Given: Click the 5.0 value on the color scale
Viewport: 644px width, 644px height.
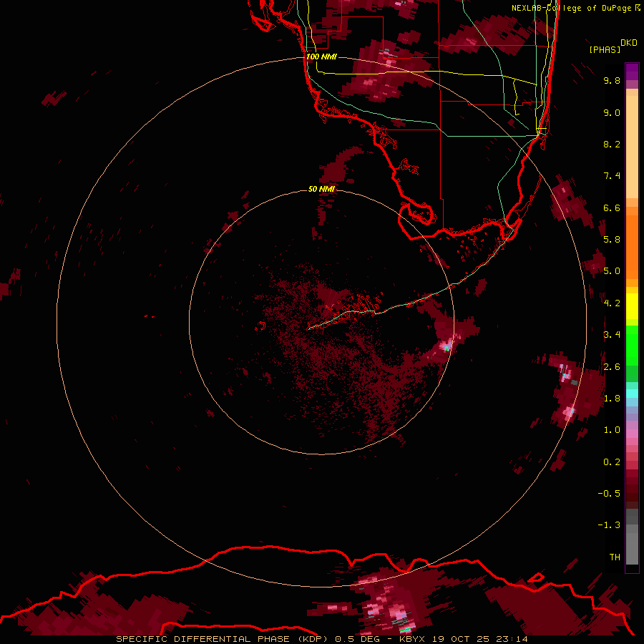Looking at the screenshot, I should point(612,271).
